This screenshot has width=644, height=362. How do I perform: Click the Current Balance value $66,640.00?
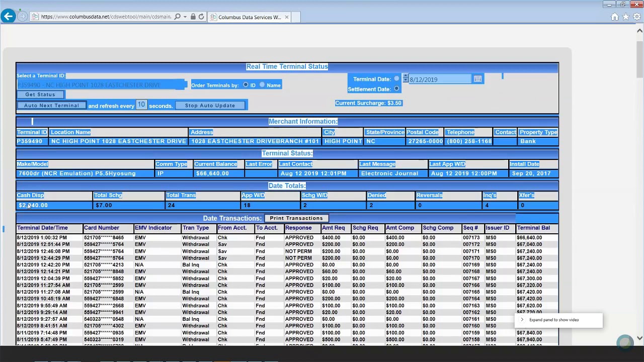212,173
